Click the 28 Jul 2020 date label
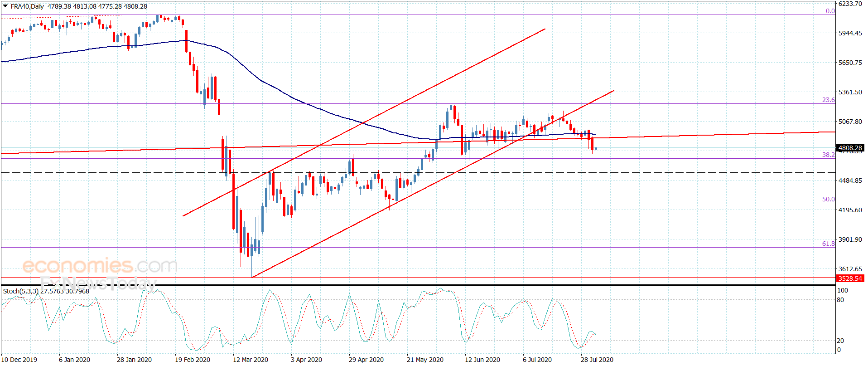868x366 pixels. tap(597, 360)
